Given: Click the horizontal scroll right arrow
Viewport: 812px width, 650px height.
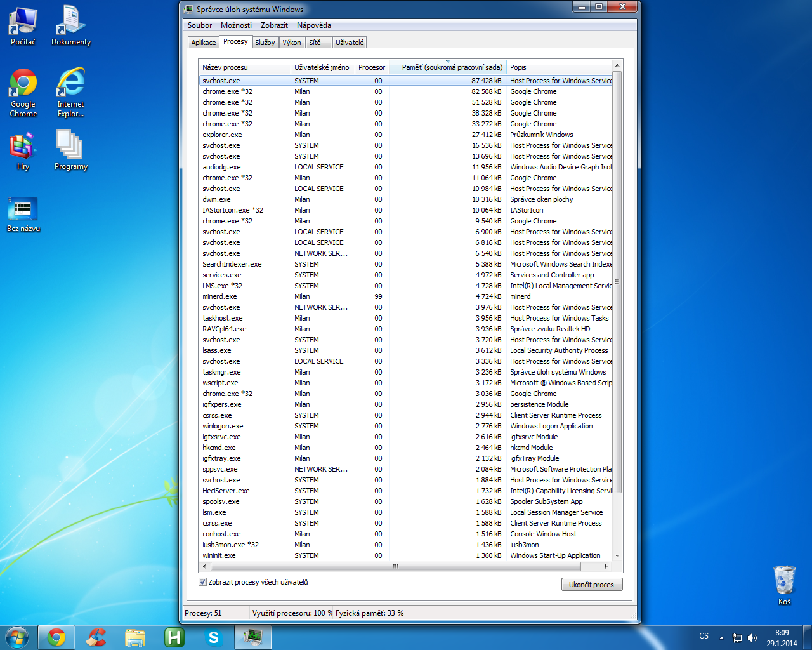Looking at the screenshot, I should pyautogui.click(x=606, y=566).
